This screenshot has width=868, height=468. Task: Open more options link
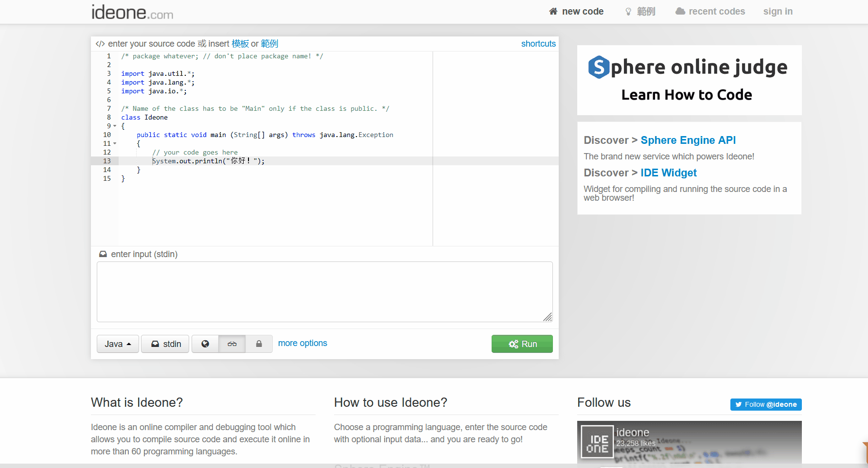click(x=302, y=343)
